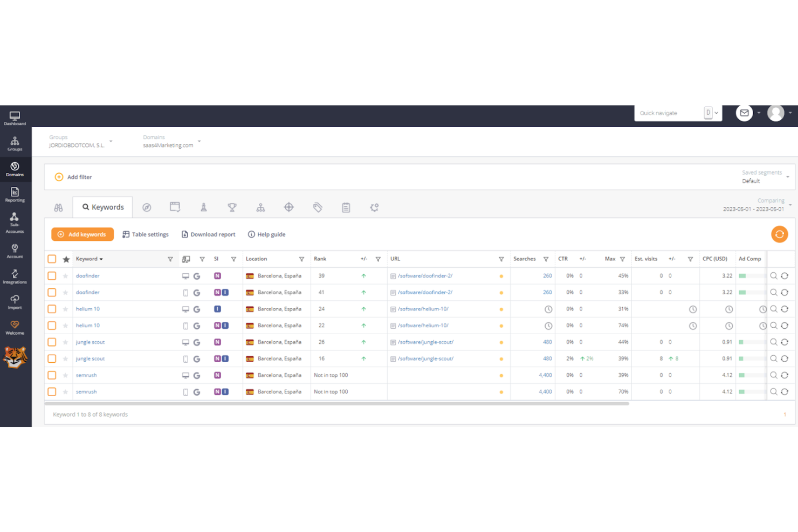Open the Help guide
Viewport: 798px width, 532px height.
[x=267, y=234]
